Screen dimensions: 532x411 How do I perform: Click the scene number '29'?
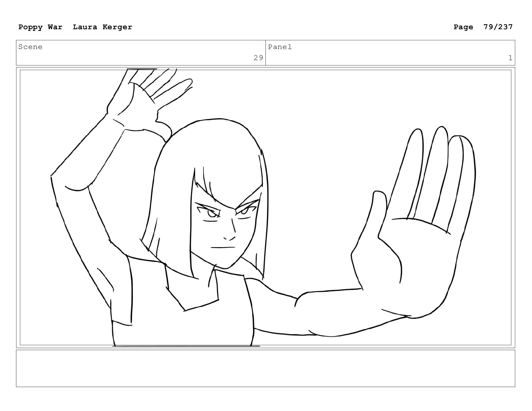(x=258, y=58)
